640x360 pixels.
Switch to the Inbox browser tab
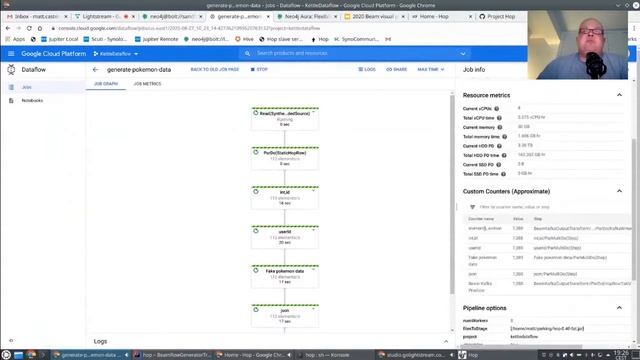pos(37,17)
